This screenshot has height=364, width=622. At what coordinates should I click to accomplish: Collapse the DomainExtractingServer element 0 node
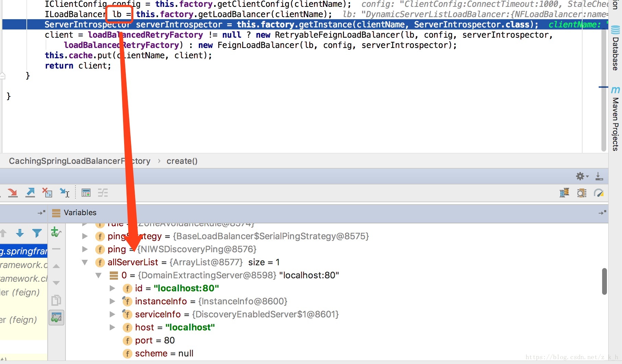point(99,275)
